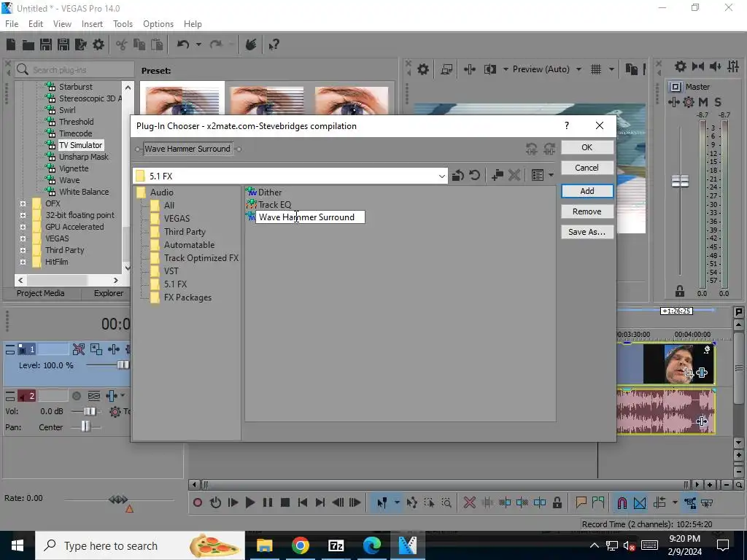Open the Views dropdown arrow in Plug-In Chooser
The height and width of the screenshot is (560, 747).
coord(551,175)
